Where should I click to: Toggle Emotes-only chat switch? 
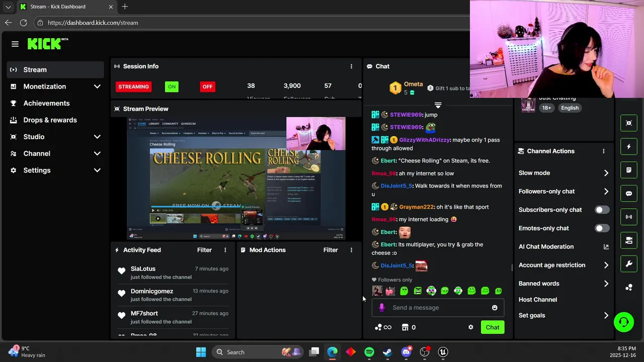(x=602, y=228)
